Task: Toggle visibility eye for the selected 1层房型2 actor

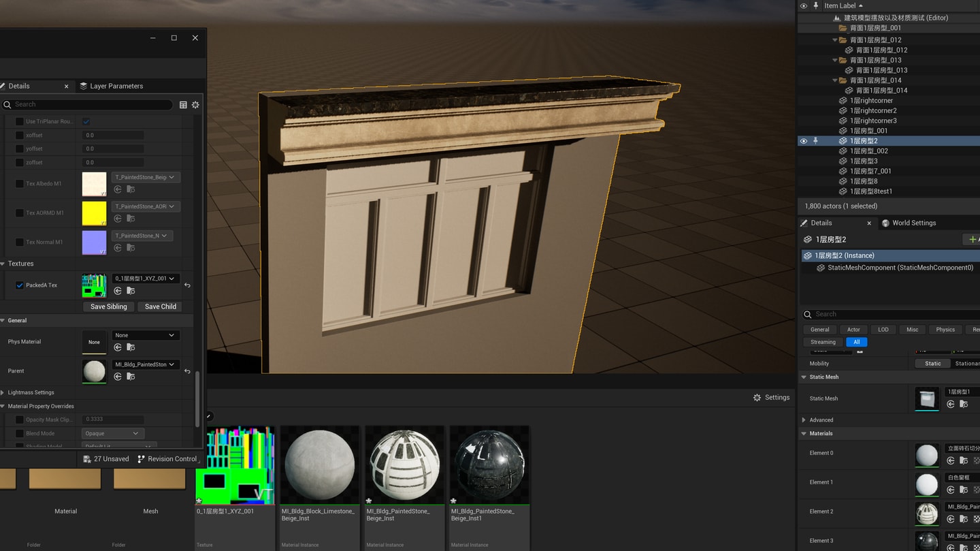Action: [803, 141]
